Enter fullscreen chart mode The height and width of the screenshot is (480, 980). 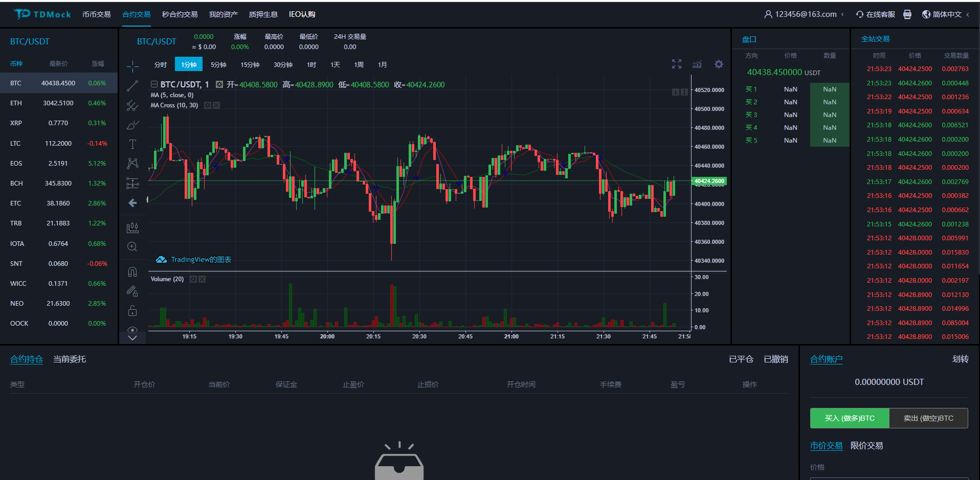(x=676, y=64)
